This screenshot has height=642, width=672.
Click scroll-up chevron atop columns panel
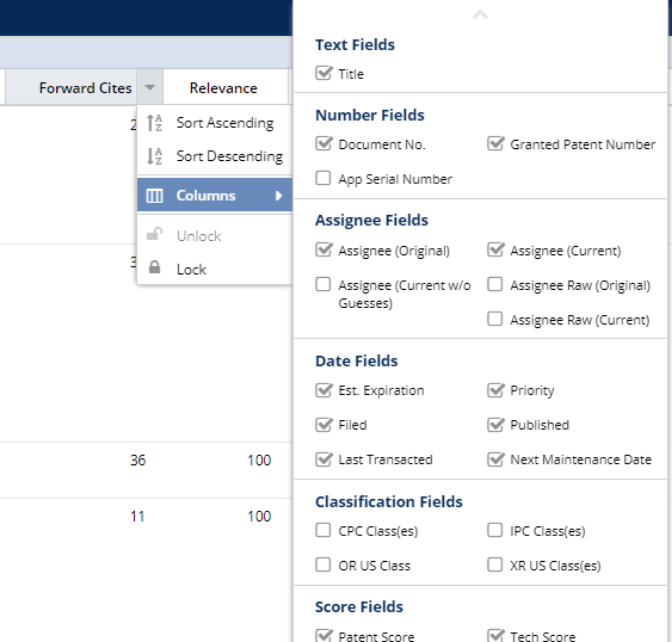tap(480, 15)
